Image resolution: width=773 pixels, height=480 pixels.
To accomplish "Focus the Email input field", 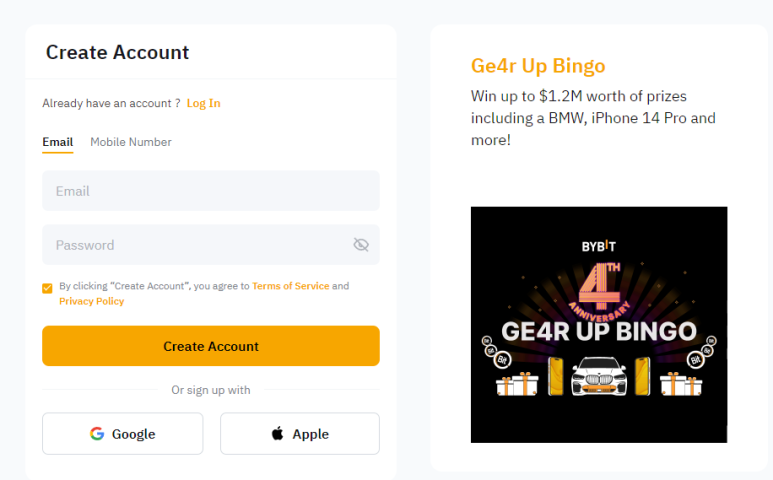I will tap(210, 191).
